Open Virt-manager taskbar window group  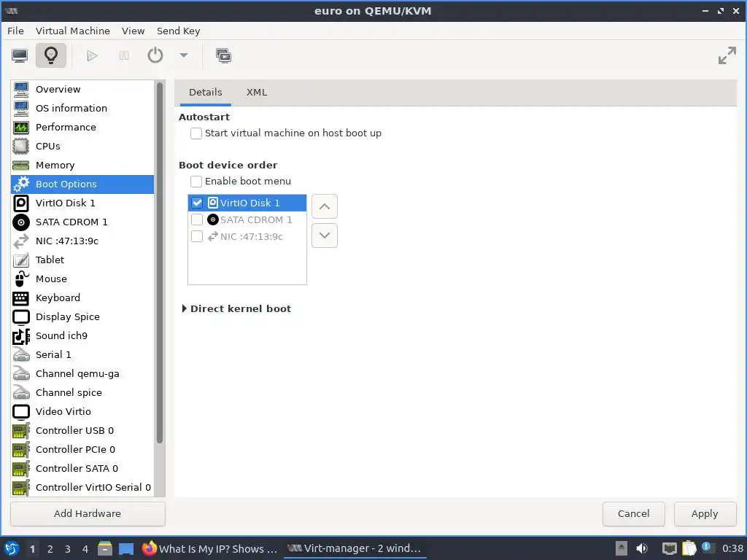(355, 548)
